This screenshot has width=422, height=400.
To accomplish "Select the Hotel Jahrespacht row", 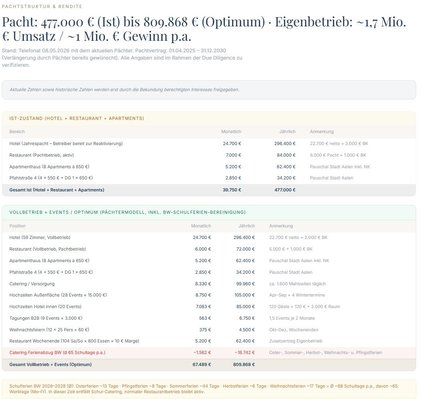I will point(209,144).
